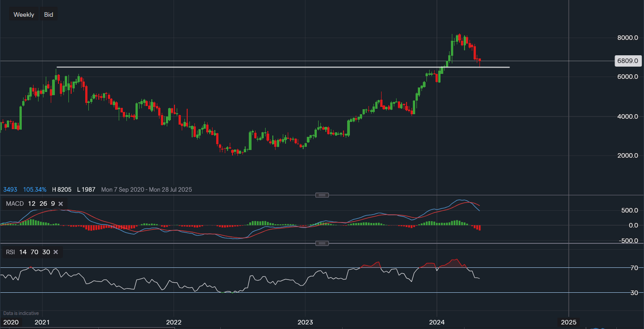The image size is (644, 329).
Task: Click the MACD indicator name label
Action: (15, 204)
